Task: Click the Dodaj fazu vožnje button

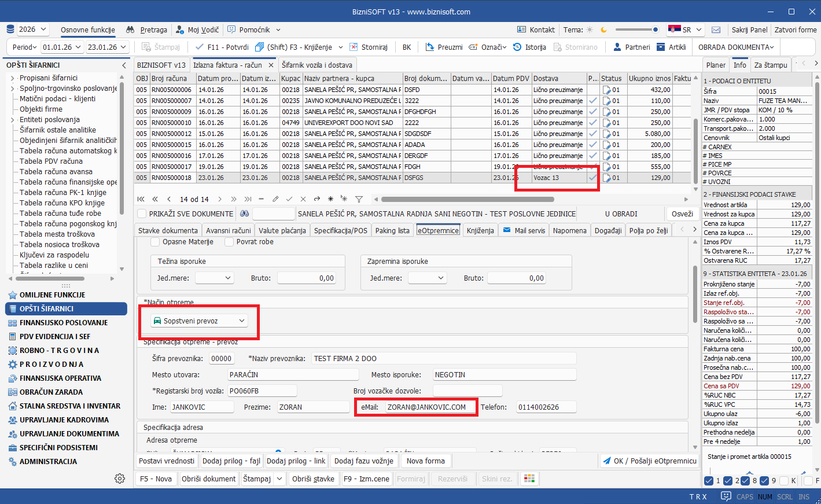Action: (364, 461)
